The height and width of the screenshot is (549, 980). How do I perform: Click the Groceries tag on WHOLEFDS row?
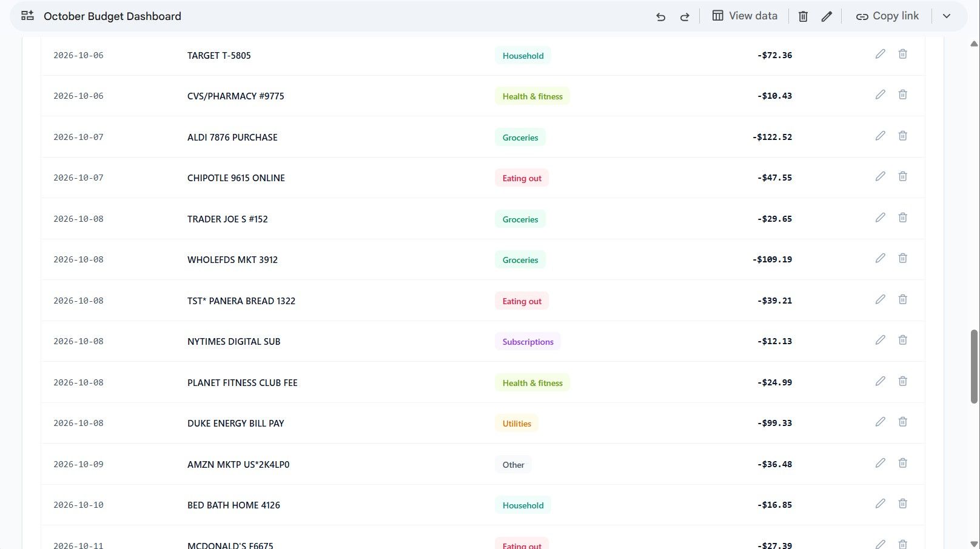point(520,260)
